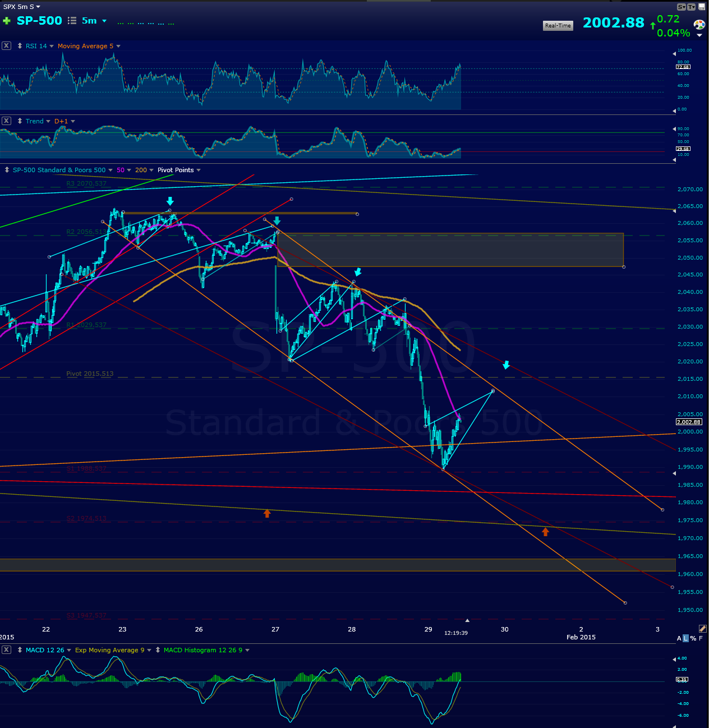Screen dimensions: 709x728
Task: Click the up-down arrows beside RSI 14
Action: (x=20, y=46)
